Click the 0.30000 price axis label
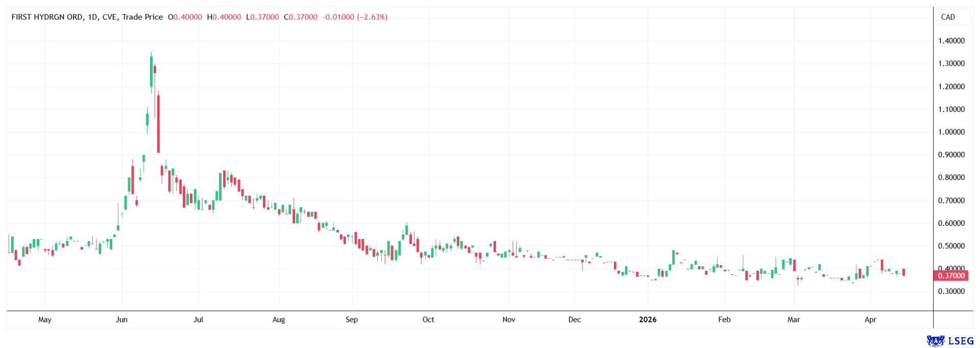980x348 pixels. tap(951, 291)
